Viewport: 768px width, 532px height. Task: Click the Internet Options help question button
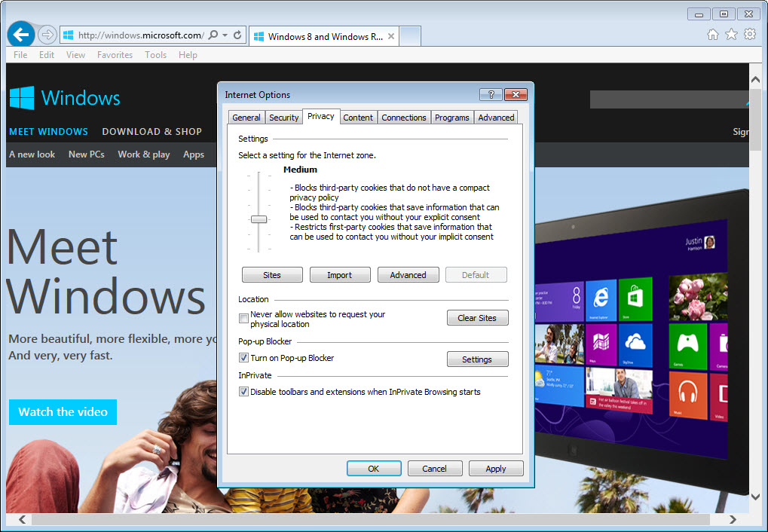491,94
